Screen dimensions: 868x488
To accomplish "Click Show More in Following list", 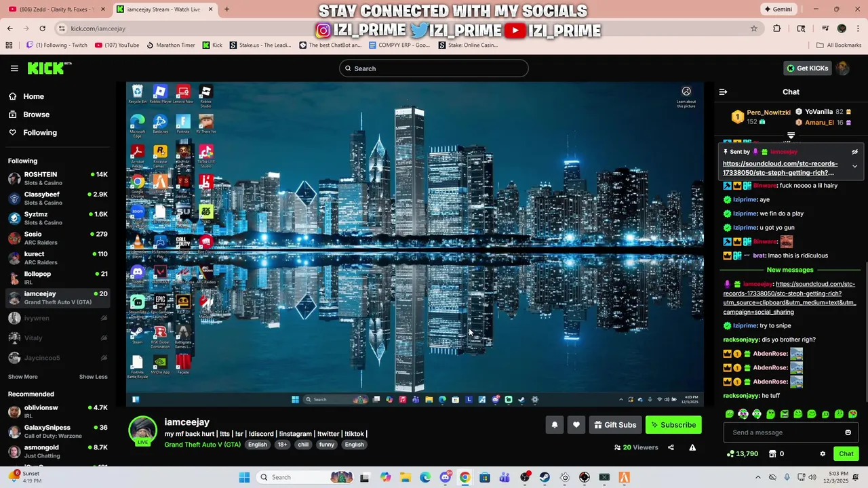I will (23, 377).
